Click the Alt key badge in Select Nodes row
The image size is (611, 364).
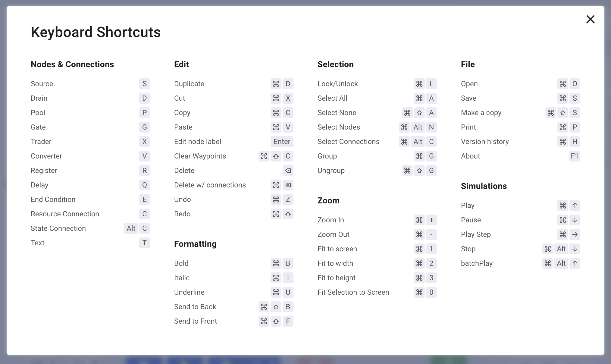click(x=418, y=127)
